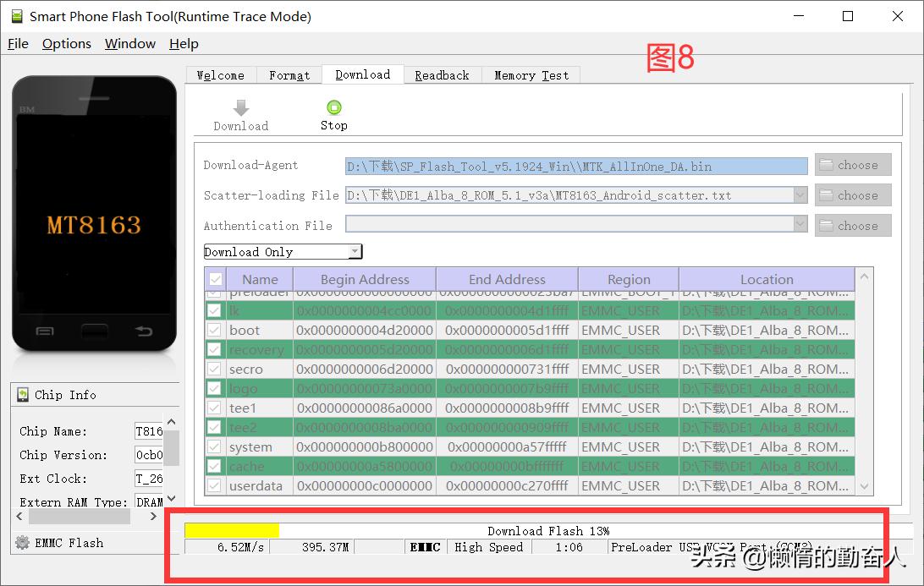
Task: Click the Chip Info panel icon
Action: (23, 395)
